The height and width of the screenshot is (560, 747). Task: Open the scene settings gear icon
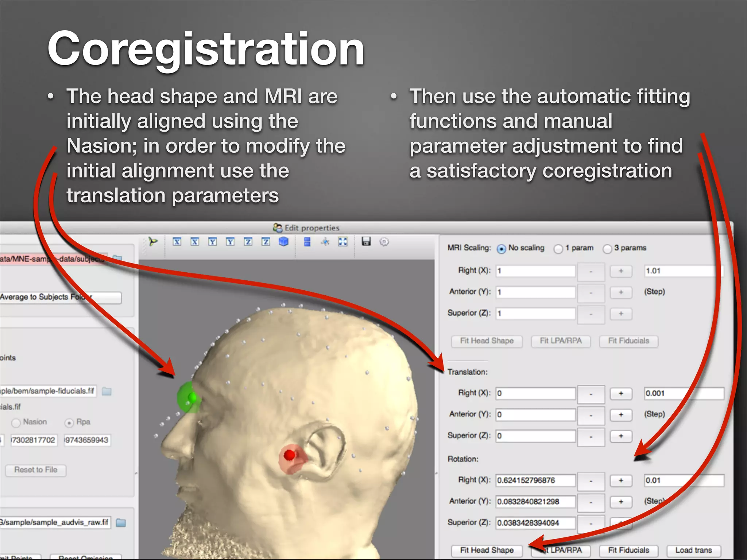(x=384, y=242)
